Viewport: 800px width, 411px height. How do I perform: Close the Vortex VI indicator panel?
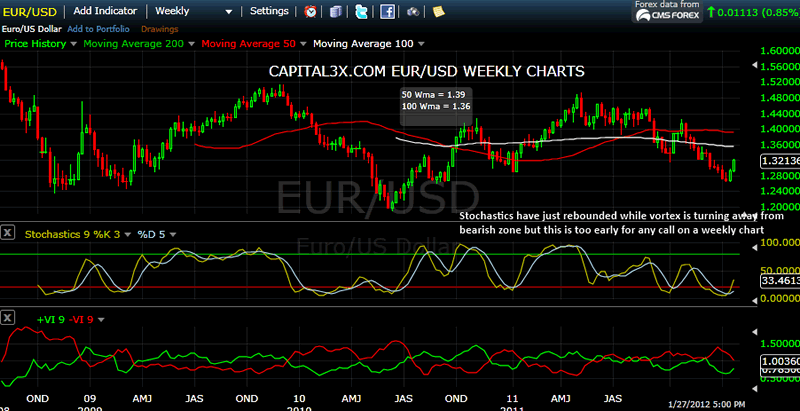point(7,318)
